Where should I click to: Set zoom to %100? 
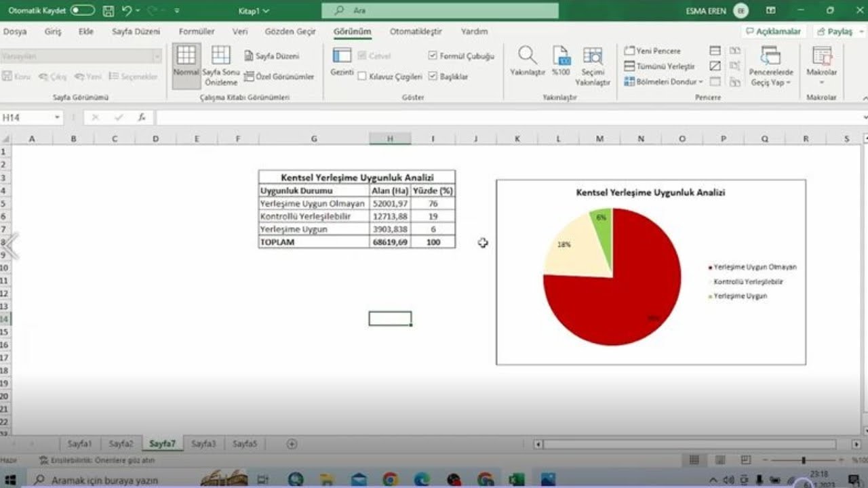click(561, 62)
